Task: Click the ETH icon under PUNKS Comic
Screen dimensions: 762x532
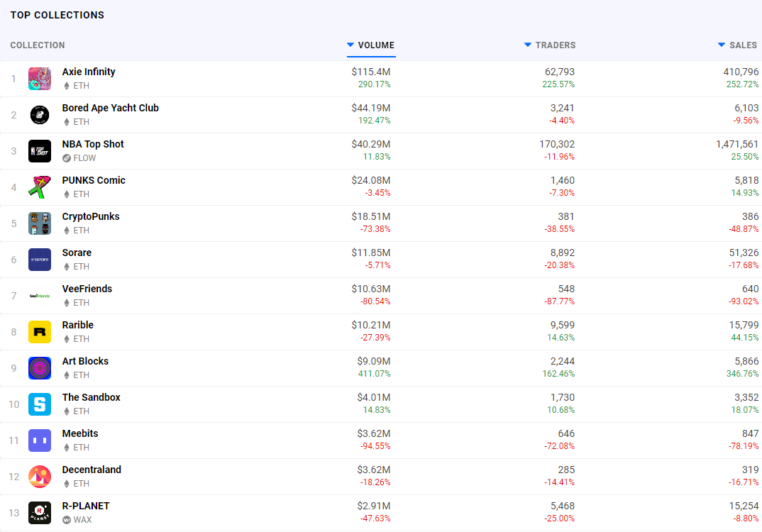Action: 67,194
